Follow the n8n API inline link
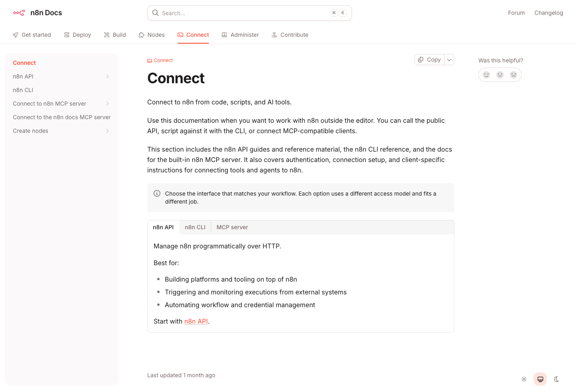This screenshot has height=392, width=576. (x=196, y=321)
